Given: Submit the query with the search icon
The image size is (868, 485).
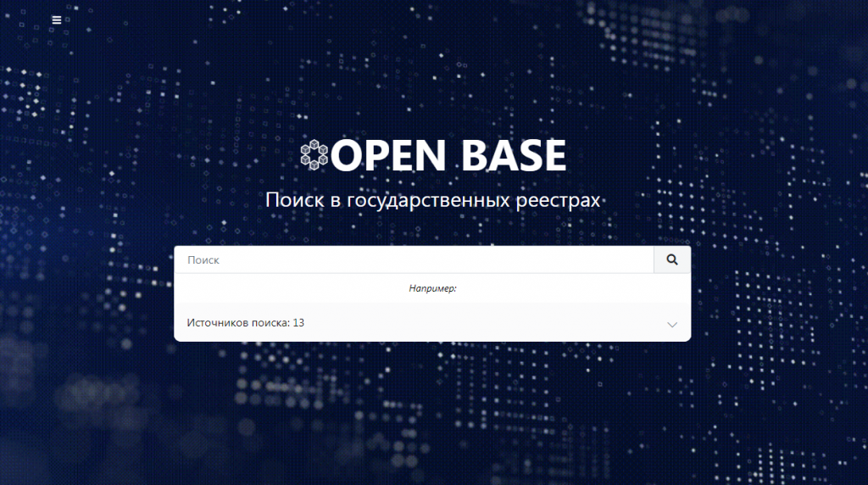Looking at the screenshot, I should (672, 260).
